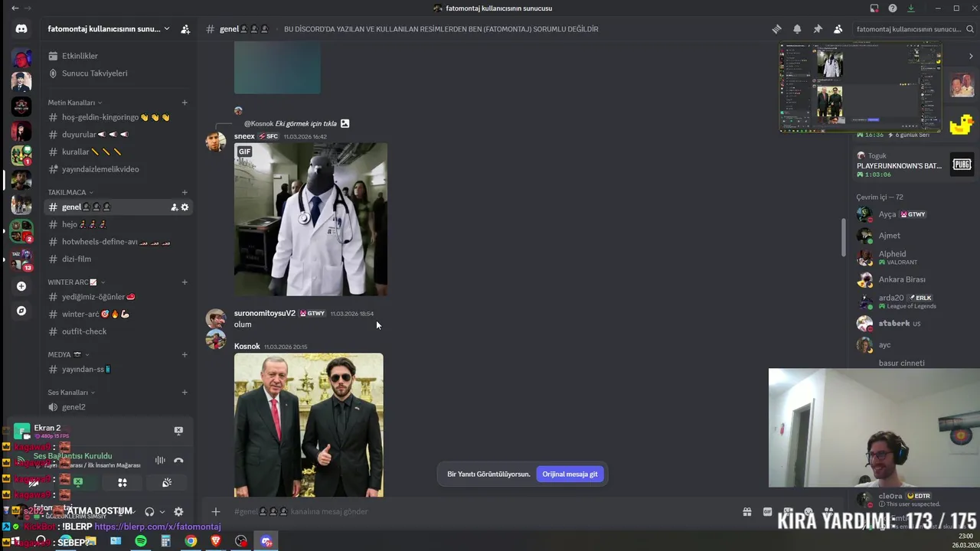
Task: Add channel to WINTER ARC category
Action: click(185, 282)
